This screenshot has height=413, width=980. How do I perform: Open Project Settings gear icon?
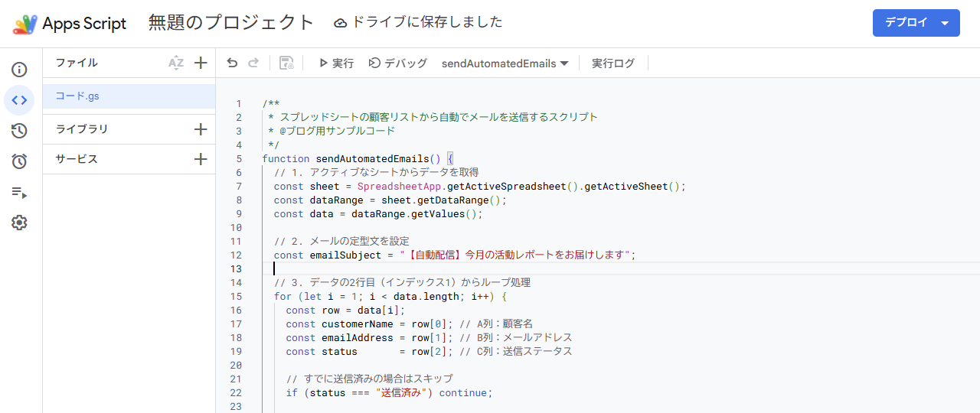point(20,223)
